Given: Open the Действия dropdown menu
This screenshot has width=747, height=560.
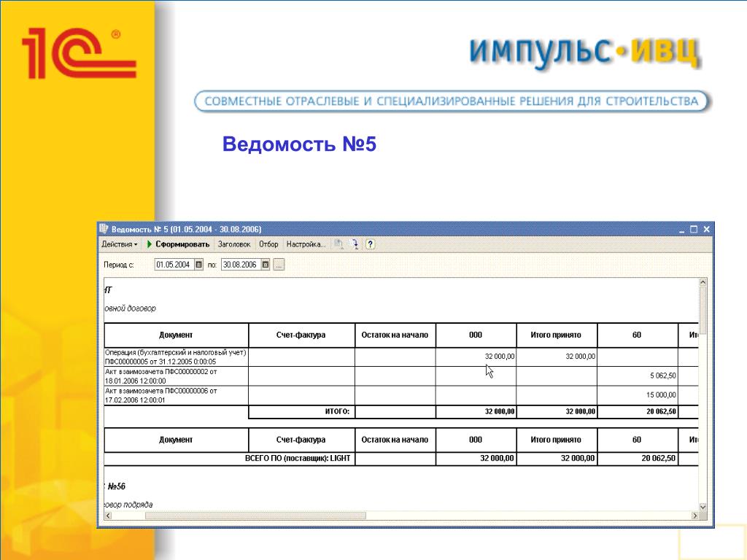Looking at the screenshot, I should click(119, 244).
